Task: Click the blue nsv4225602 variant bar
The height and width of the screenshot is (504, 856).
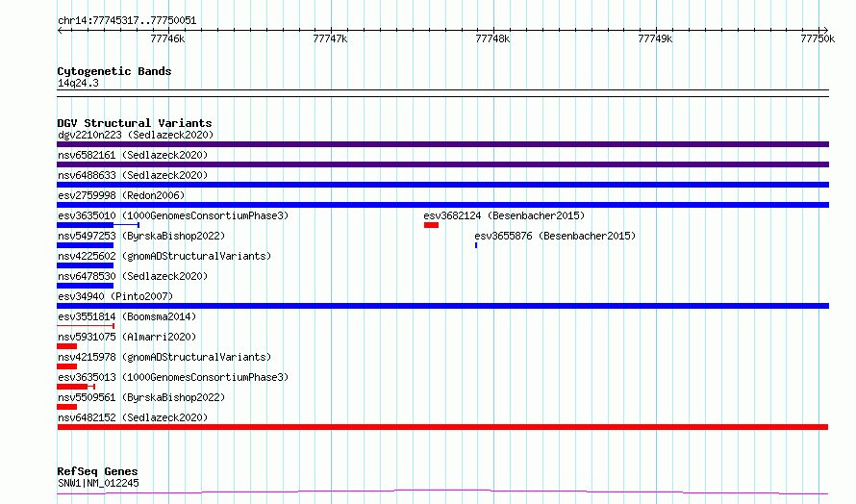Action: coord(86,265)
